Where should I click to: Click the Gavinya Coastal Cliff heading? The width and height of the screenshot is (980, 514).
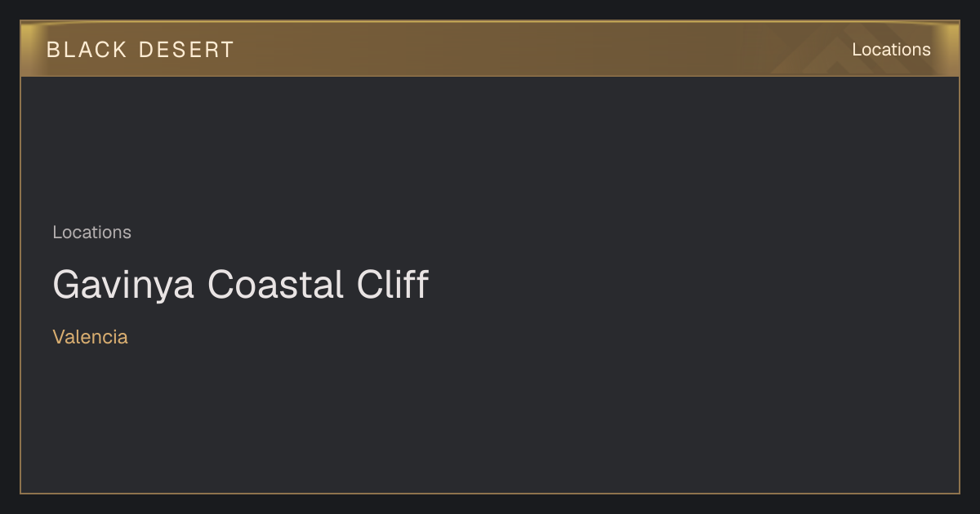tap(240, 286)
